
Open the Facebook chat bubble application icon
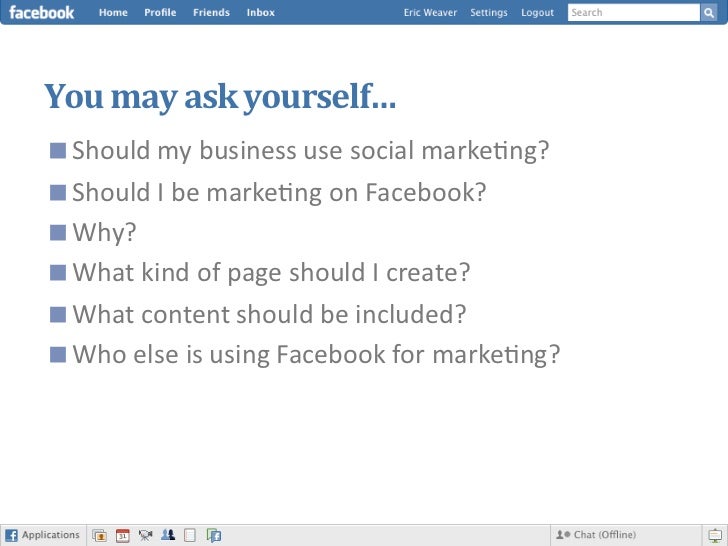pyautogui.click(x=214, y=535)
